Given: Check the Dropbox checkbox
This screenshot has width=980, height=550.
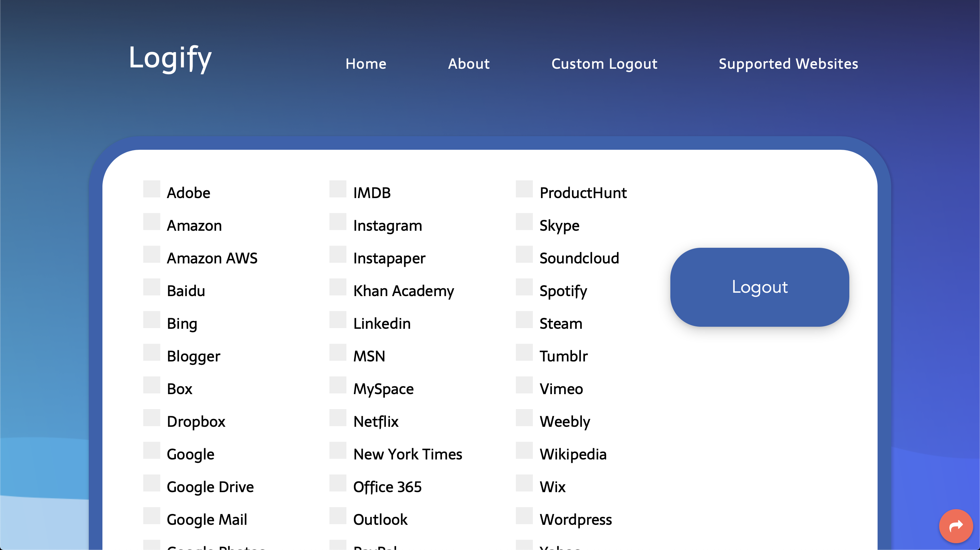Looking at the screenshot, I should pos(151,418).
